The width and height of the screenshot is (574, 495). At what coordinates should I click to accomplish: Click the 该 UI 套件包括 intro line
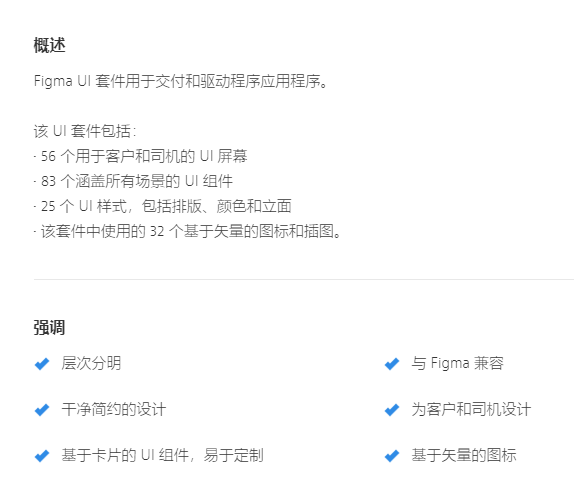pyautogui.click(x=85, y=131)
